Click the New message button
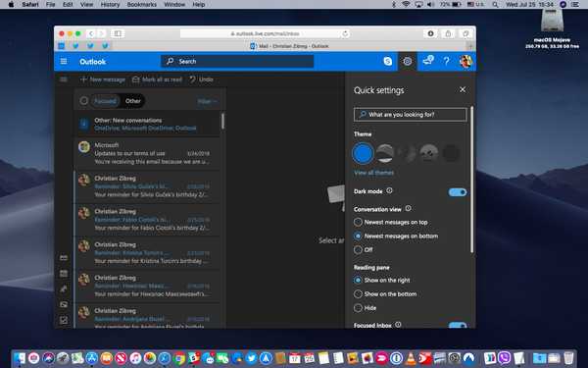Viewport: 588px width, 368px height. tap(103, 79)
